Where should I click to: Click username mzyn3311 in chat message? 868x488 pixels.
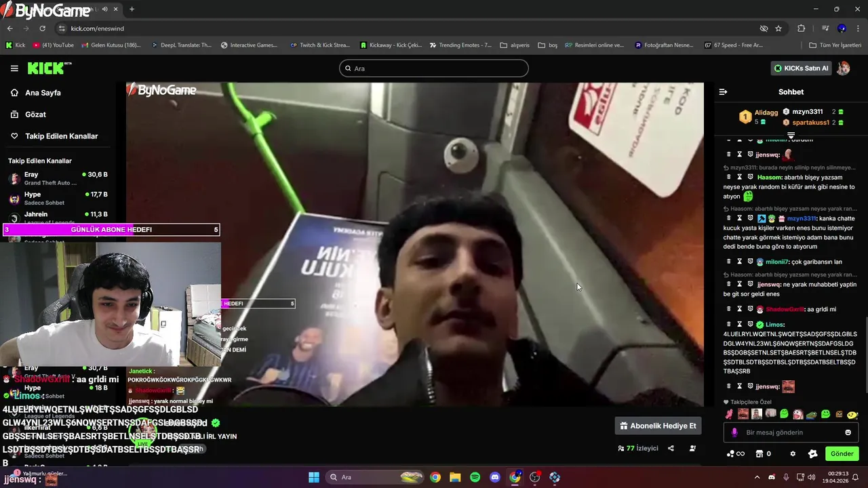pyautogui.click(x=802, y=218)
